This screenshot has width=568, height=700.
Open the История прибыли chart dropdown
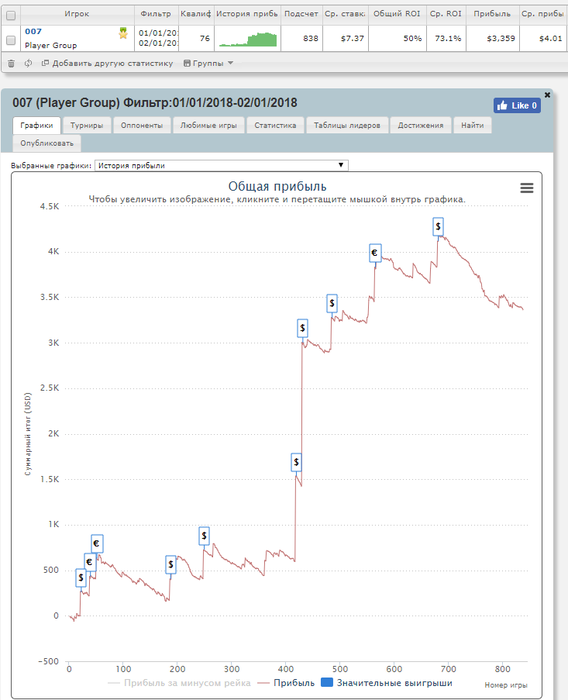coord(221,165)
